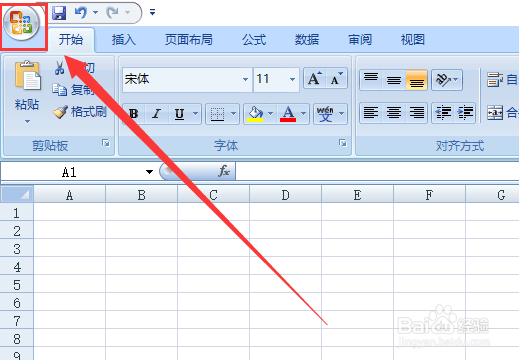
Task: Expand the Name Box dropdown arrow
Action: (149, 172)
